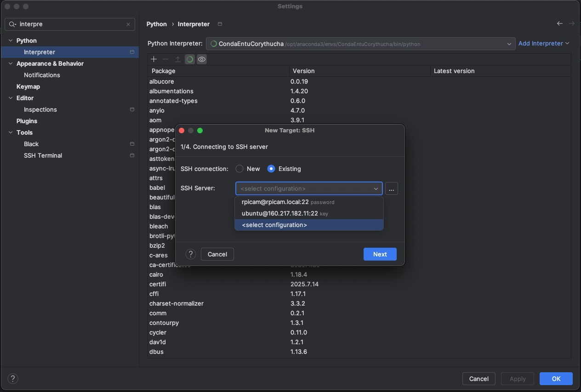Open help icon at bottom-left of Settings

click(13, 379)
